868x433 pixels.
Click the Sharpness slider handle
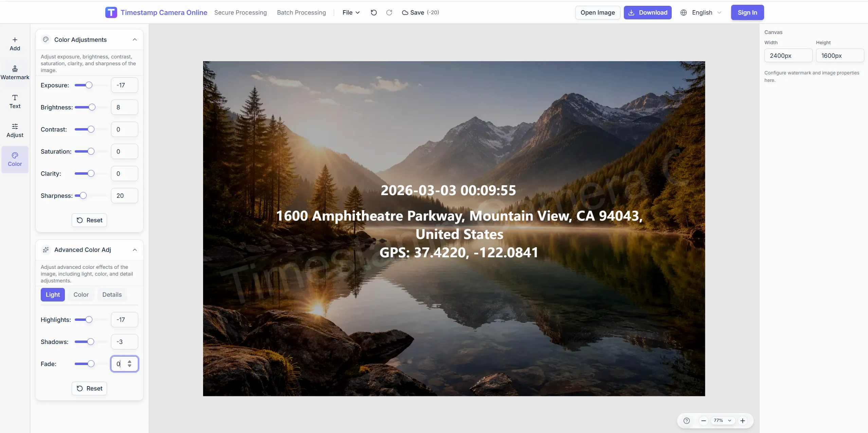83,195
